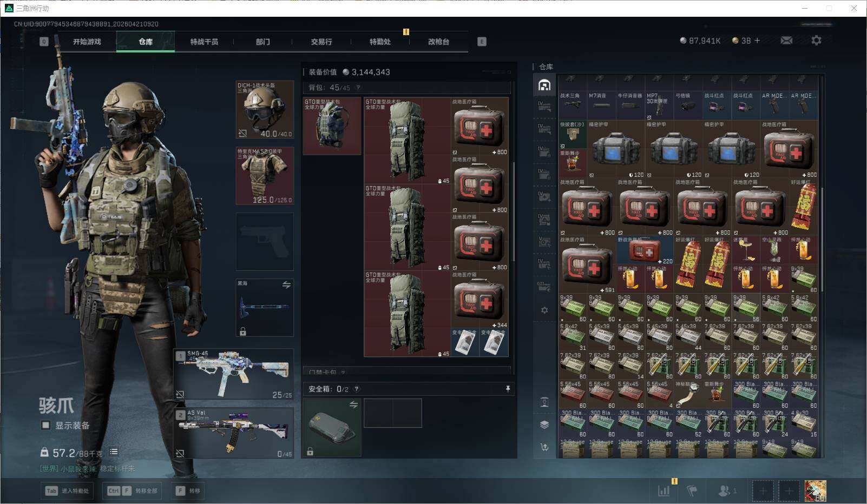Open the settings gear in the top bar
This screenshot has height=504, width=867.
click(816, 41)
